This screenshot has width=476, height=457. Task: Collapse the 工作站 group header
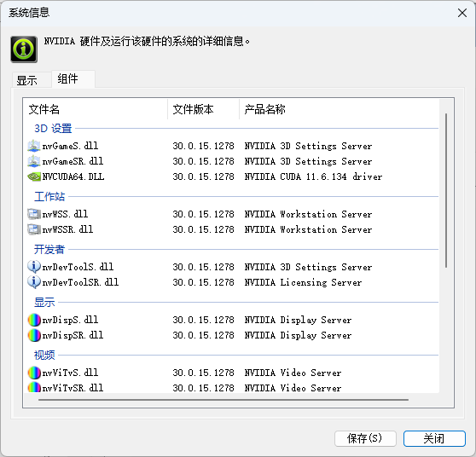49,196
